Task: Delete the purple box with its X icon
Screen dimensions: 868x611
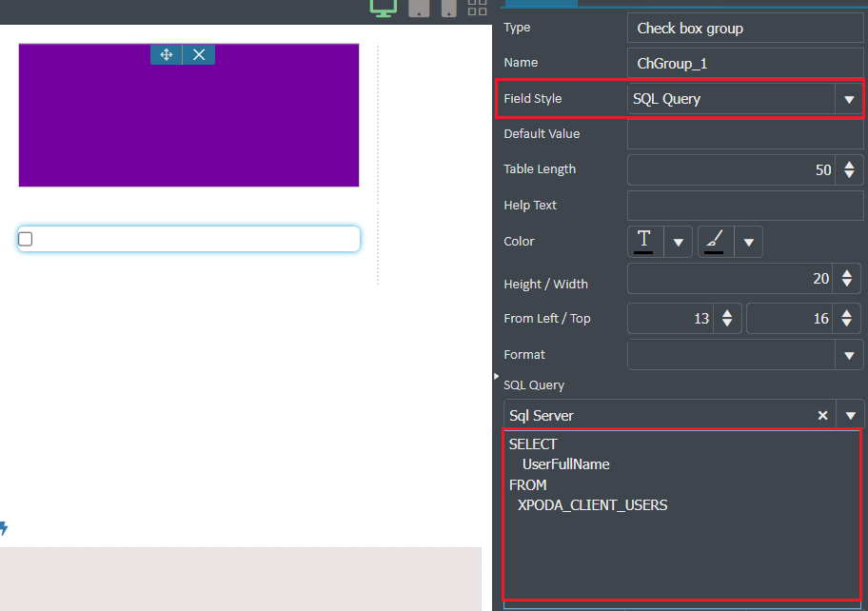Action: click(x=199, y=55)
